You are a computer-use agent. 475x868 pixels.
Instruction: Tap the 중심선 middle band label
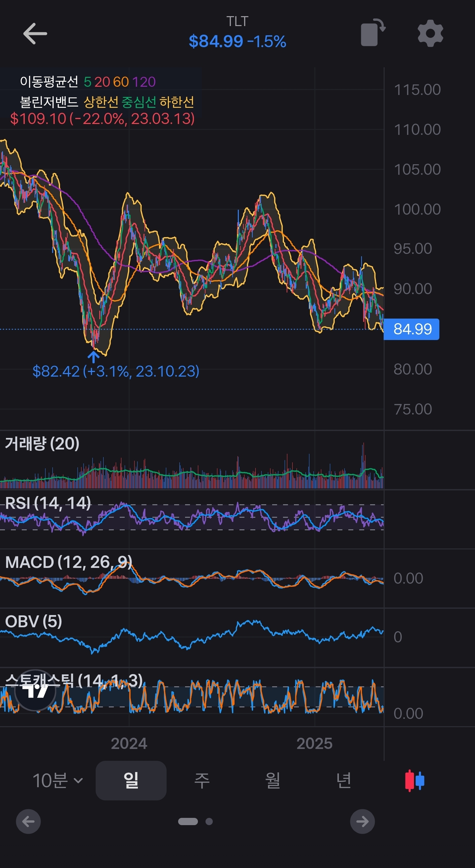click(139, 102)
